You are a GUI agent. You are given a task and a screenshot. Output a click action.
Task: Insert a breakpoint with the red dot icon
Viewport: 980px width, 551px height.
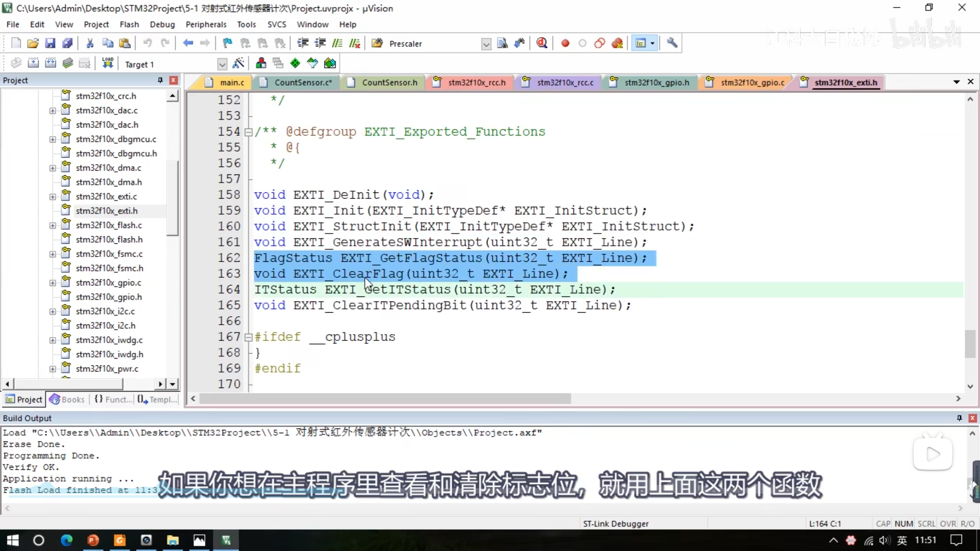pyautogui.click(x=565, y=43)
